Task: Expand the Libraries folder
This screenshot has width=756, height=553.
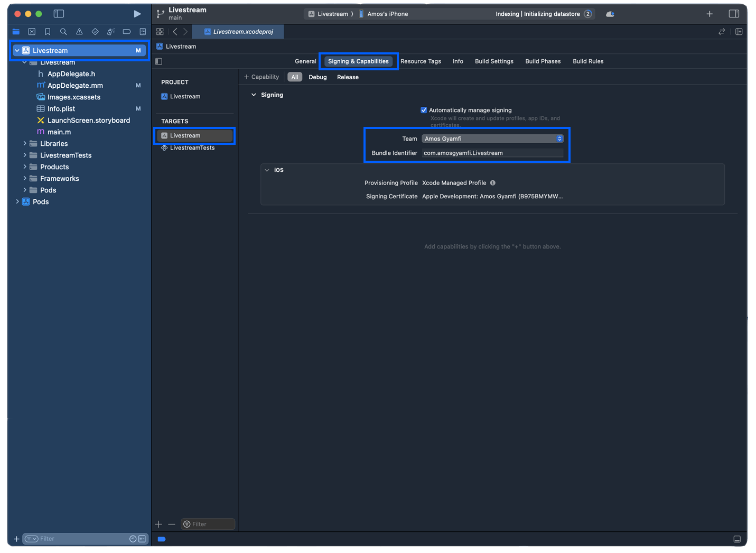Action: click(25, 144)
